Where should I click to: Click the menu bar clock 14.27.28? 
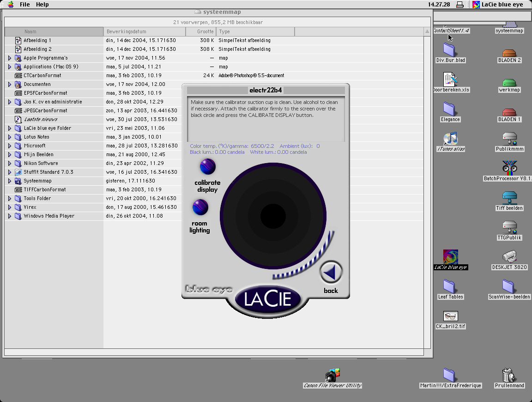click(x=439, y=5)
